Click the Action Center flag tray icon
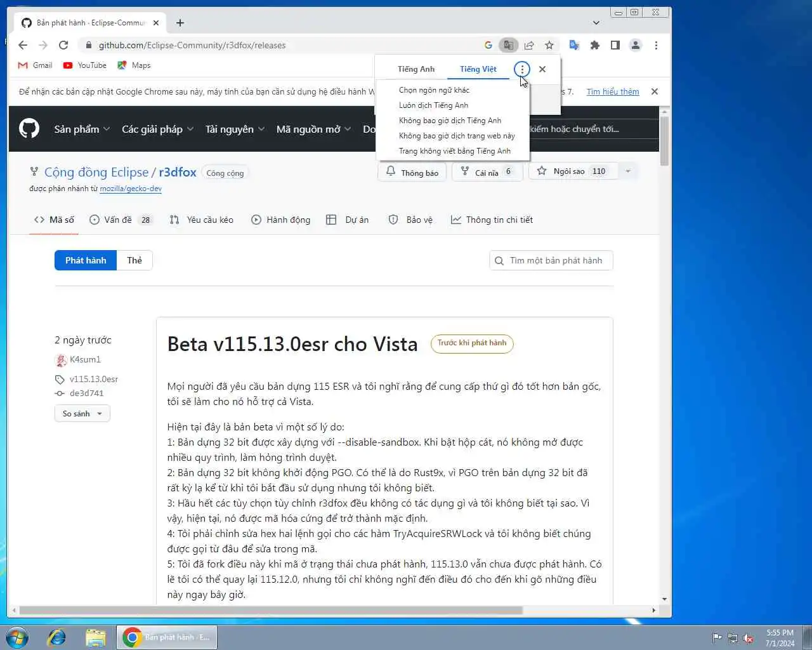Viewport: 812px width, 650px height. click(717, 638)
